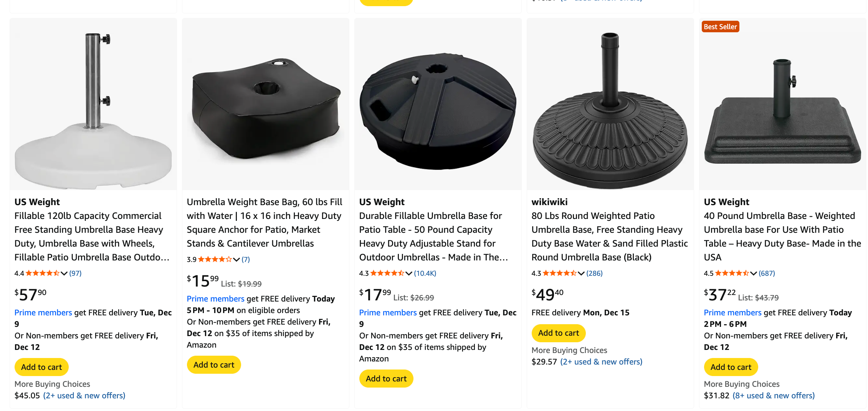This screenshot has width=868, height=411.
Task: Click Prime members link under $15.99 item
Action: tap(215, 299)
